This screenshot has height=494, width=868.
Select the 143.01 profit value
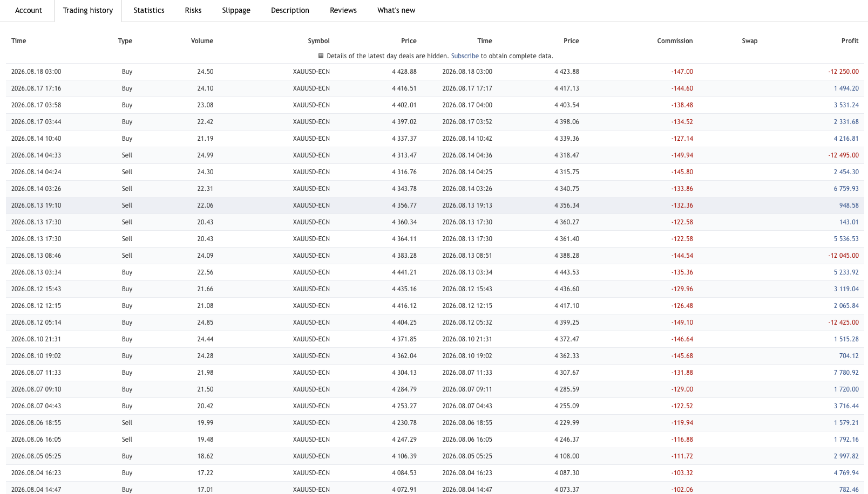click(x=849, y=222)
